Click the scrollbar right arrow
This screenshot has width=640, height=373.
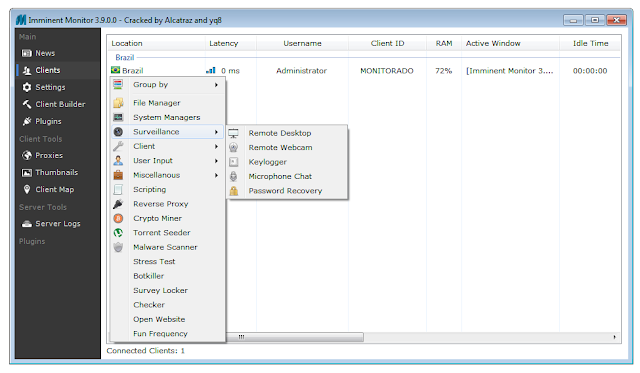615,337
